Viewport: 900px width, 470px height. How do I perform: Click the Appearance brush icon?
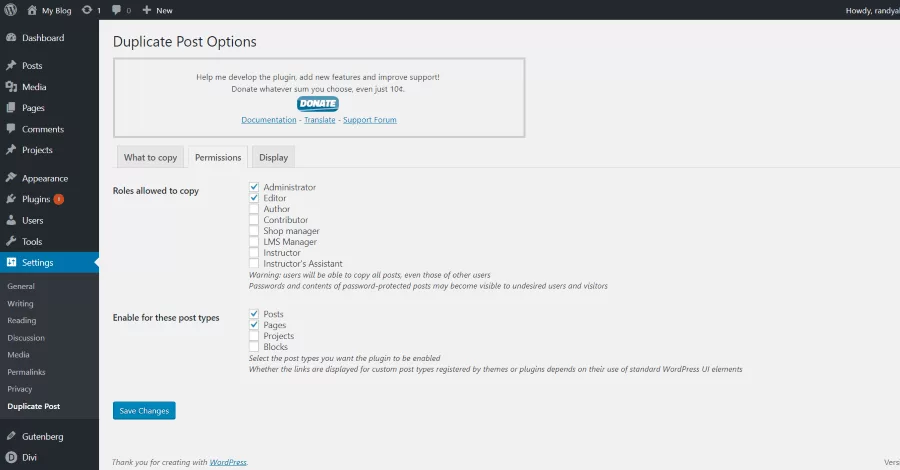[x=11, y=178]
